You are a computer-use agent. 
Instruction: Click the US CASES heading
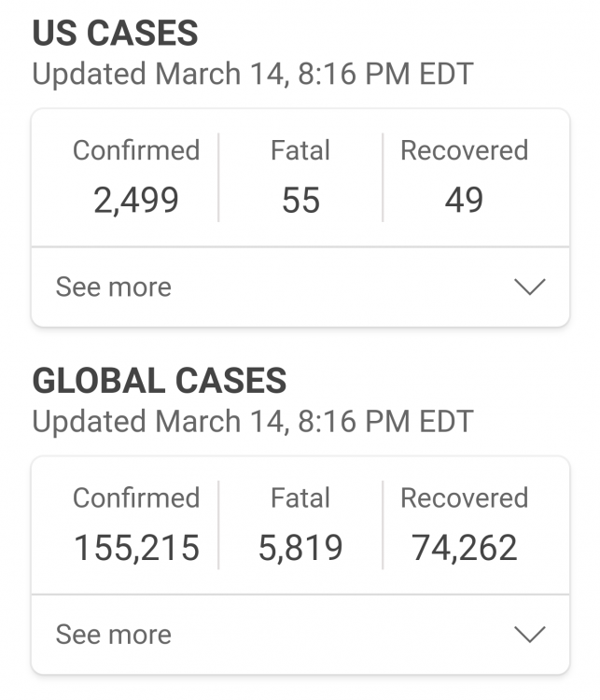[x=115, y=33]
